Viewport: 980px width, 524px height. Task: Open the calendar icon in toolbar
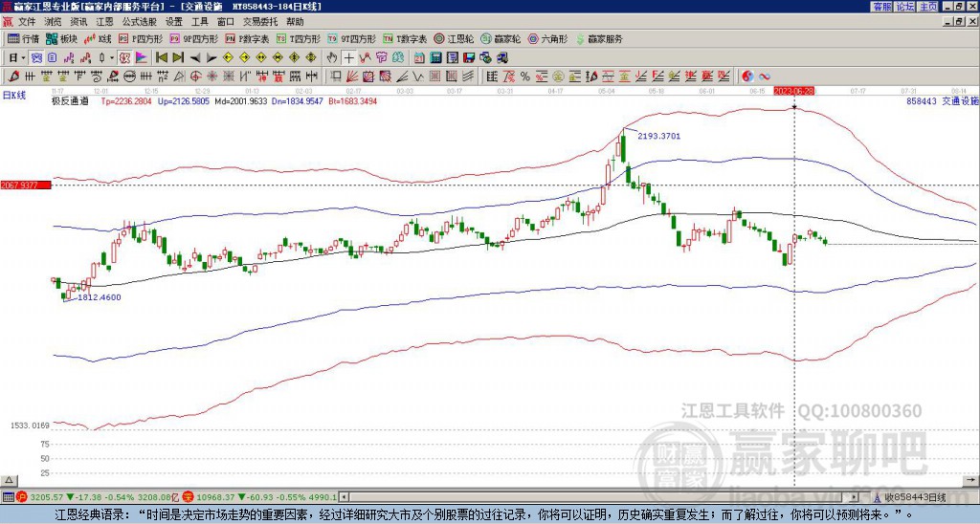[419, 57]
